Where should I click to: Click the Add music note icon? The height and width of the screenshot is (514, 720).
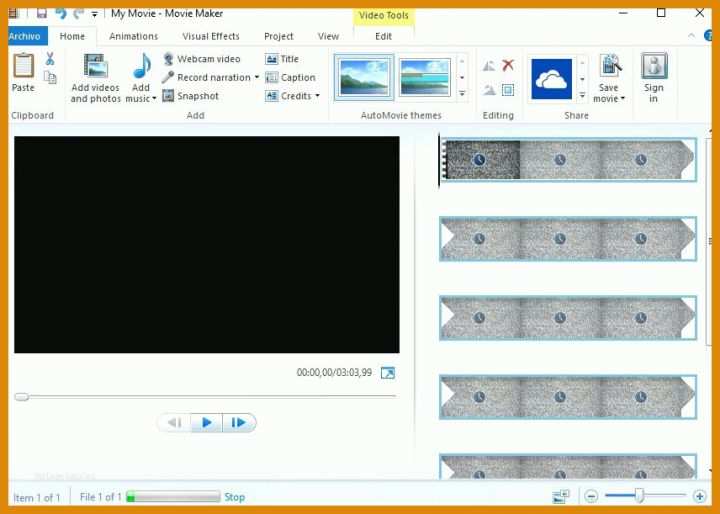141,66
